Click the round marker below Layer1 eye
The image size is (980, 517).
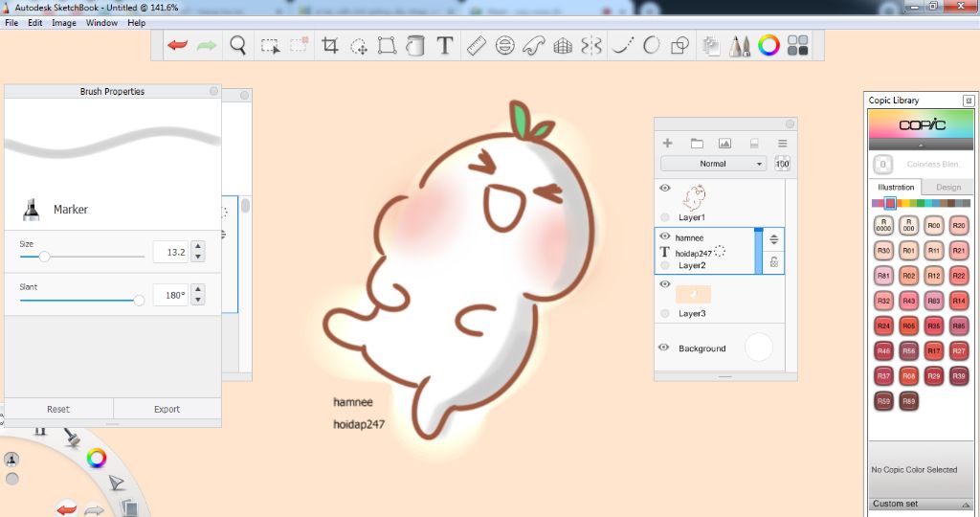pyautogui.click(x=665, y=217)
